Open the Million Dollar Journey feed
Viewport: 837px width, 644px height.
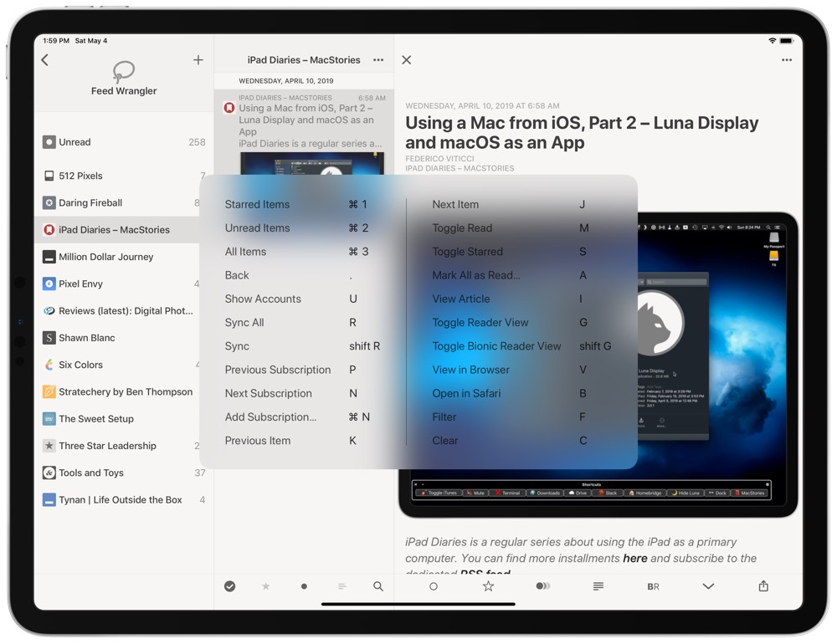coord(124,257)
